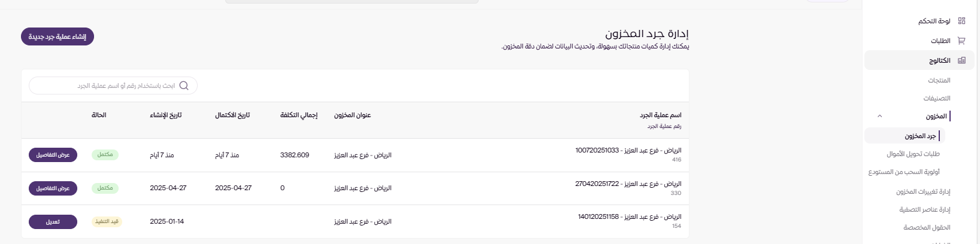The height and width of the screenshot is (244, 980).
Task: Open طلبات تحويل الأموال page
Action: 913,154
